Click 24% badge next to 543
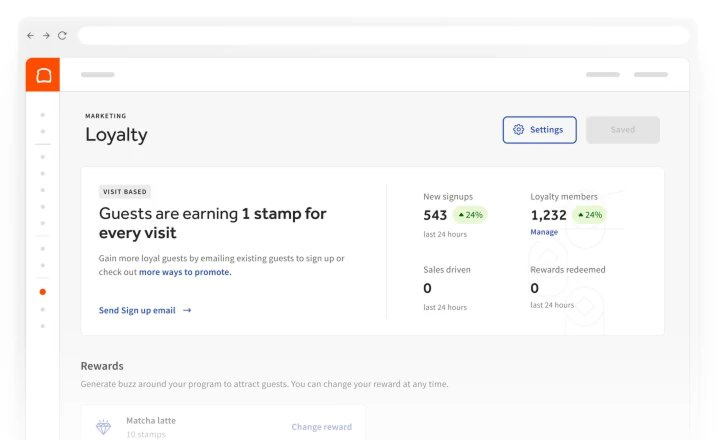The width and height of the screenshot is (721, 440). 470,215
